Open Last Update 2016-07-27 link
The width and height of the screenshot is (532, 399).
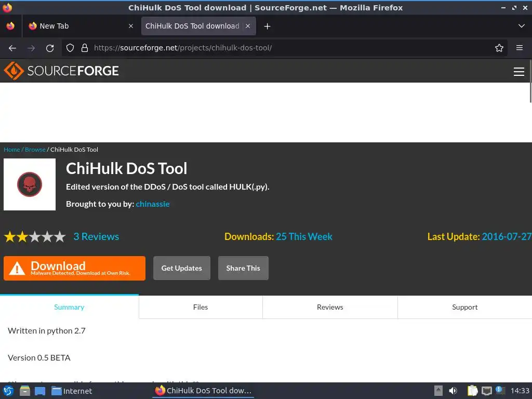tap(507, 236)
